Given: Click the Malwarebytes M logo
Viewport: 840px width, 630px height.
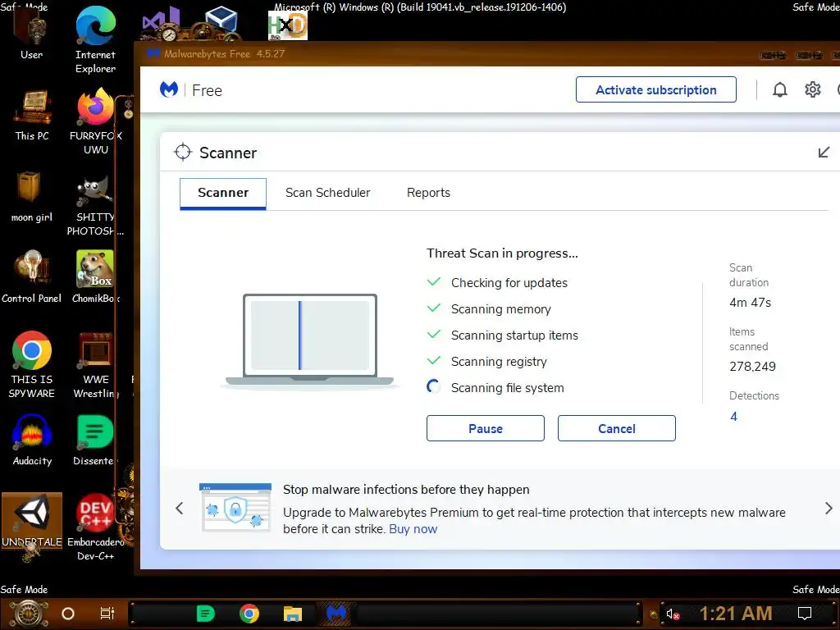Looking at the screenshot, I should (x=169, y=89).
